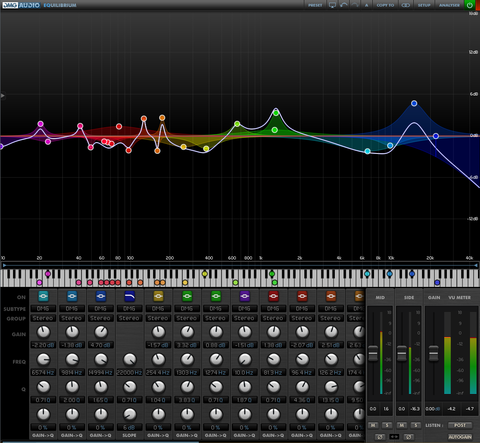Open the COPY TO menu
Screen dimensions: 480x443
point(385,5)
